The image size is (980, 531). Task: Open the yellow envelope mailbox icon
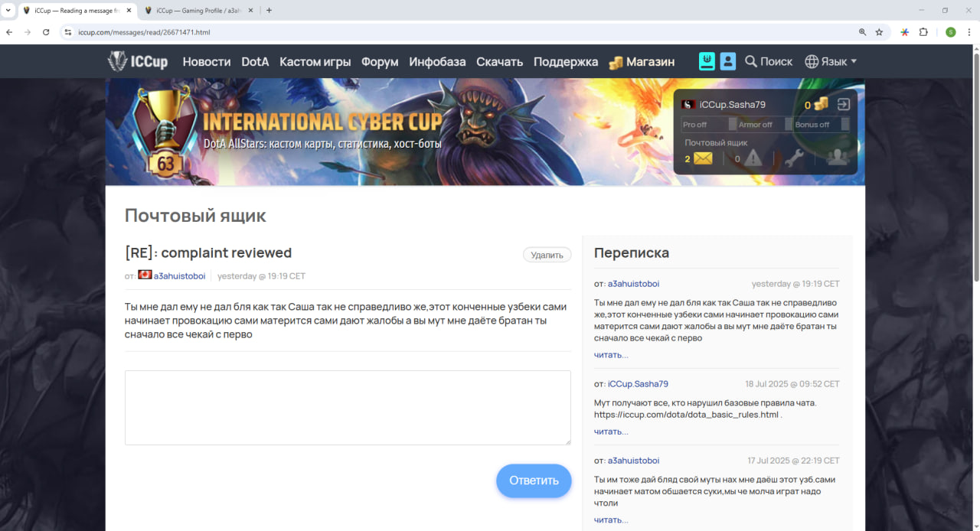click(703, 158)
